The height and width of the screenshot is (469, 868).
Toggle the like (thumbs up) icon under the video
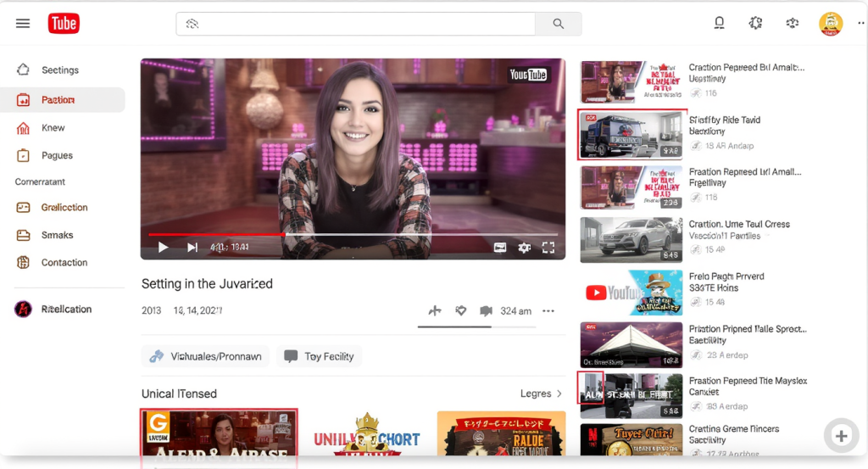click(435, 311)
